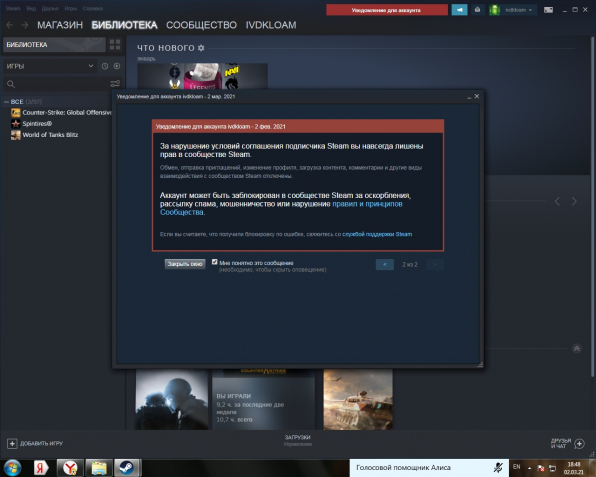Screen dimensions: 596x477
Task: Open the grid view library icon
Action: pos(115,44)
